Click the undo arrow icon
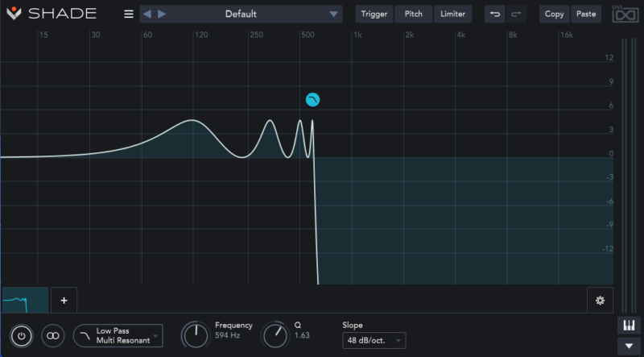644x357 pixels. click(x=495, y=14)
